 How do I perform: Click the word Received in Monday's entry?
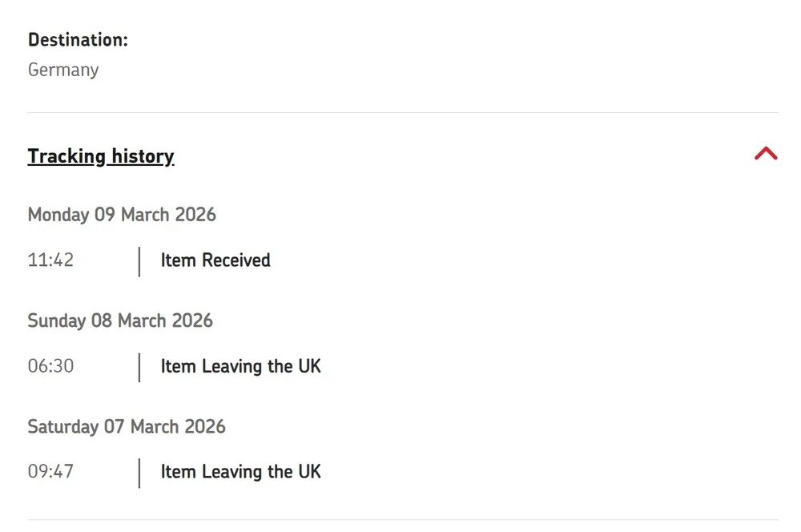tap(236, 260)
